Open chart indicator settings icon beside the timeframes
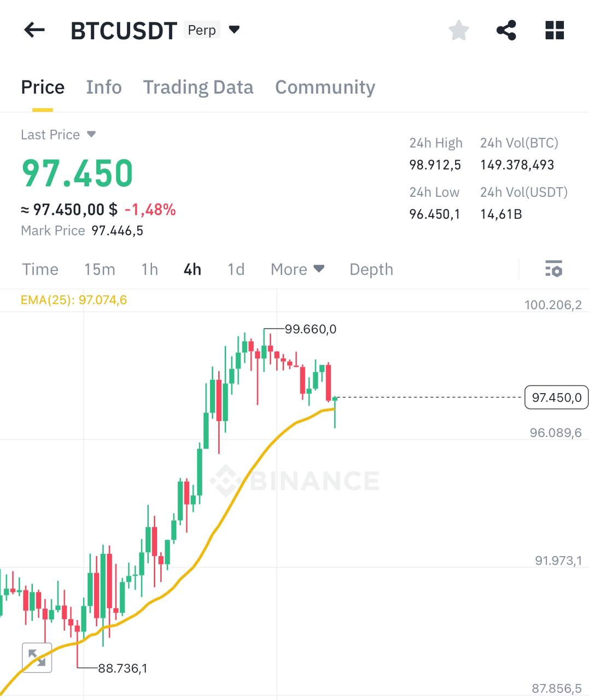 point(554,269)
